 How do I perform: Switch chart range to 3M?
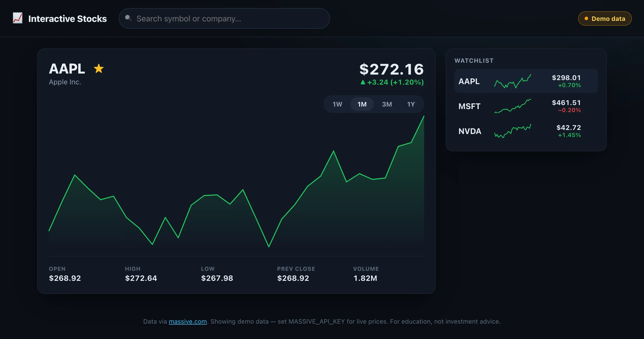[387, 104]
